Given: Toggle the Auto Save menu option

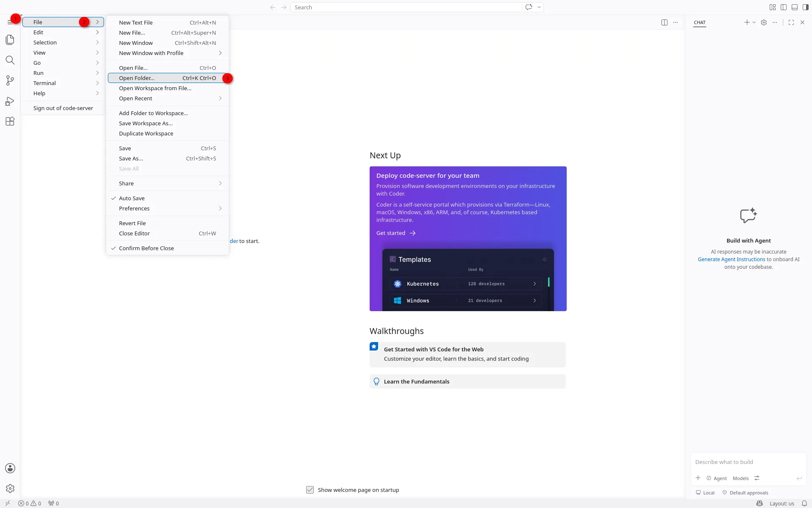Looking at the screenshot, I should click(x=167, y=198).
